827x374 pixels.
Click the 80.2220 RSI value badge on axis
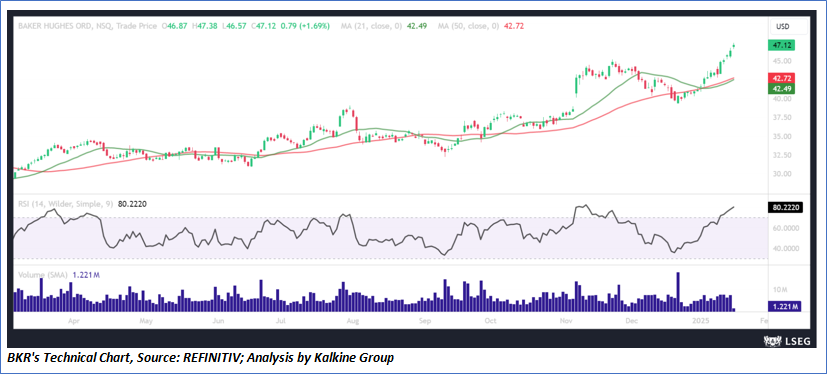click(785, 207)
